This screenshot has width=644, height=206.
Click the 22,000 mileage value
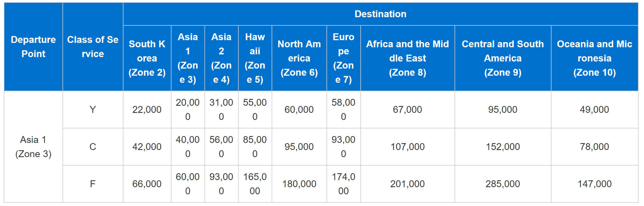click(x=147, y=110)
